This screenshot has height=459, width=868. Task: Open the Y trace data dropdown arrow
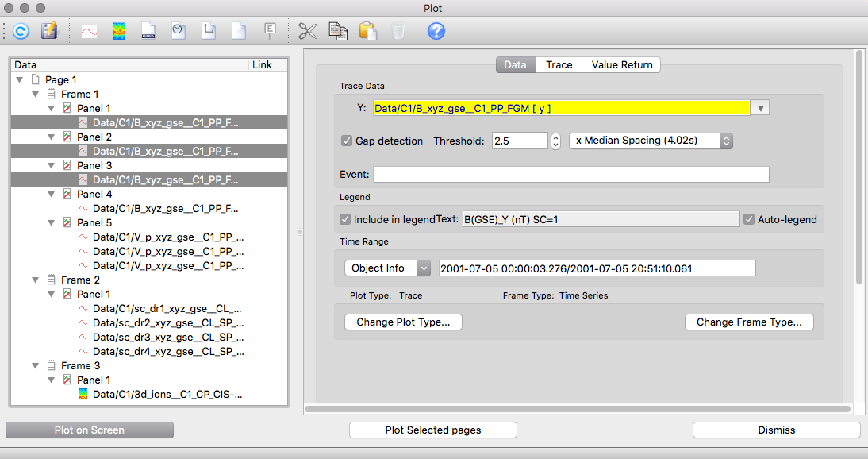coord(760,108)
